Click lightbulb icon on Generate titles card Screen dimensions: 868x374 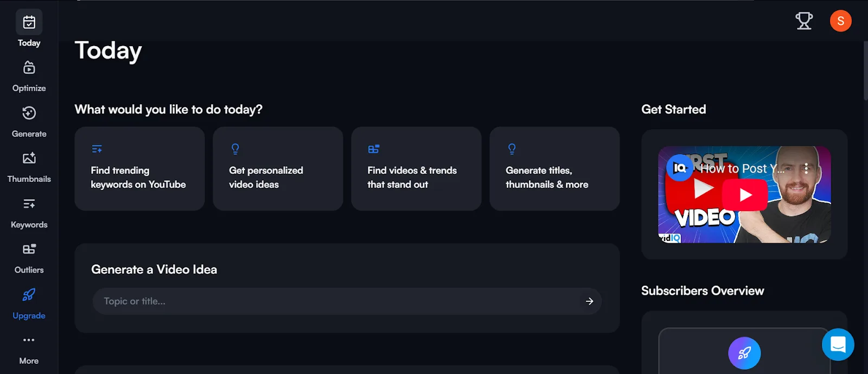[x=512, y=149]
